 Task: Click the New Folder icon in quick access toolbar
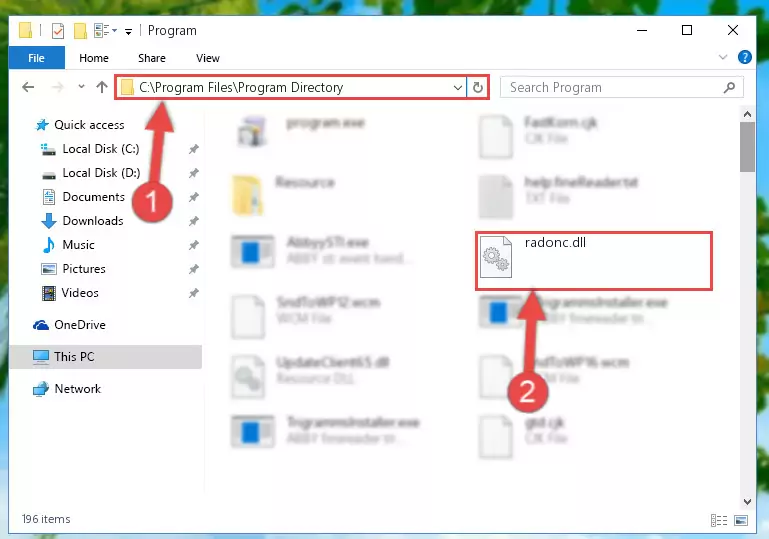coord(80,30)
